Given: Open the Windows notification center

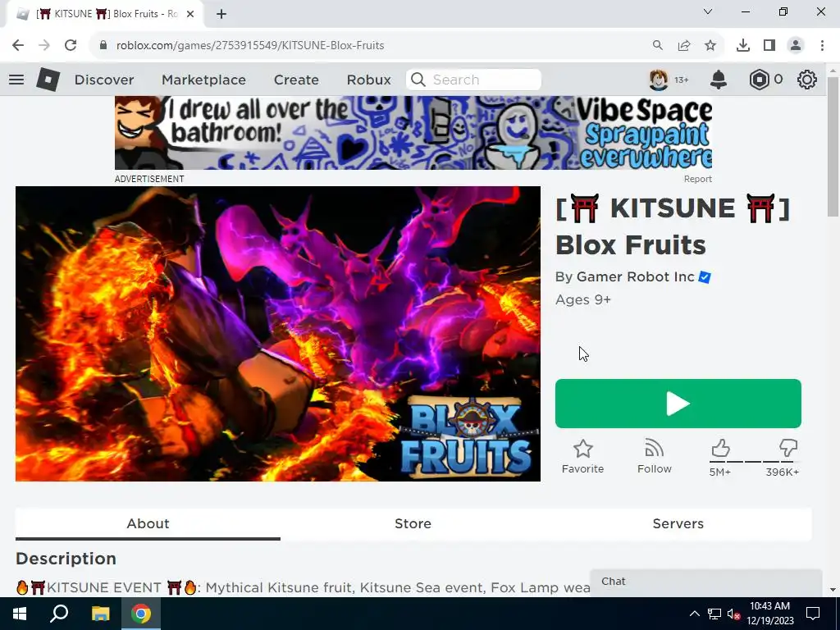Looking at the screenshot, I should 813,614.
